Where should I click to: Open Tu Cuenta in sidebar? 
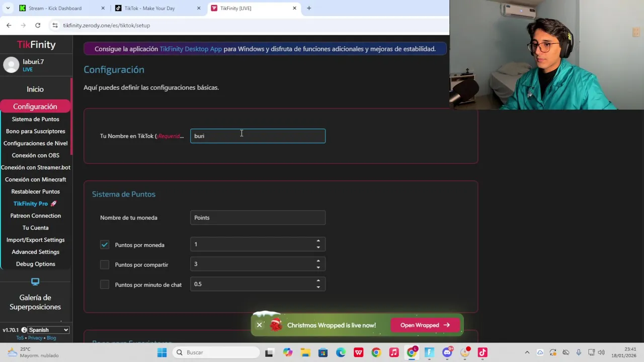(35, 228)
